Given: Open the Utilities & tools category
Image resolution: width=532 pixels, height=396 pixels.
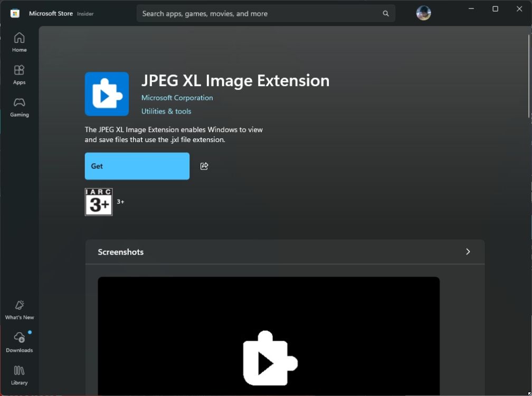Looking at the screenshot, I should pyautogui.click(x=166, y=111).
